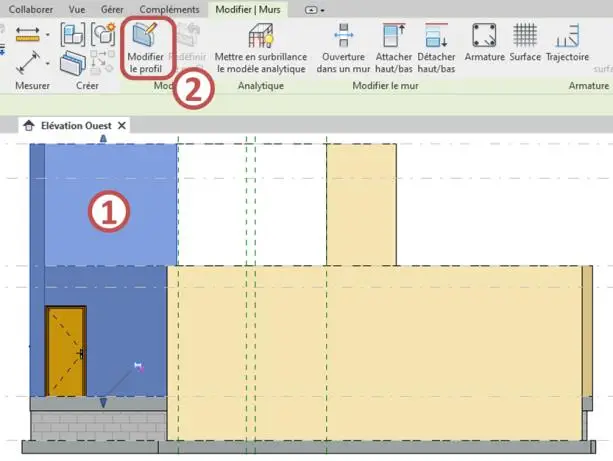Open the Vue ribbon tab
The height and width of the screenshot is (461, 613).
(x=77, y=9)
